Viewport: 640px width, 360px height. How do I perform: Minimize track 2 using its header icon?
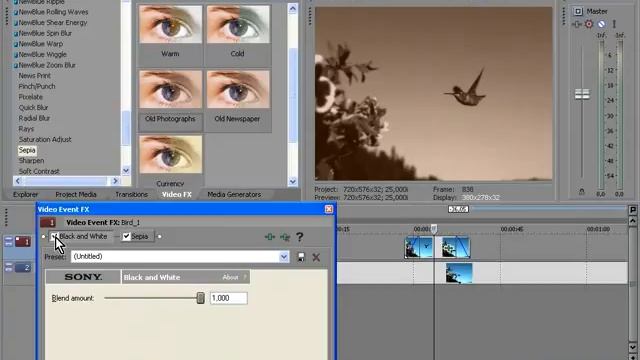(x=9, y=267)
